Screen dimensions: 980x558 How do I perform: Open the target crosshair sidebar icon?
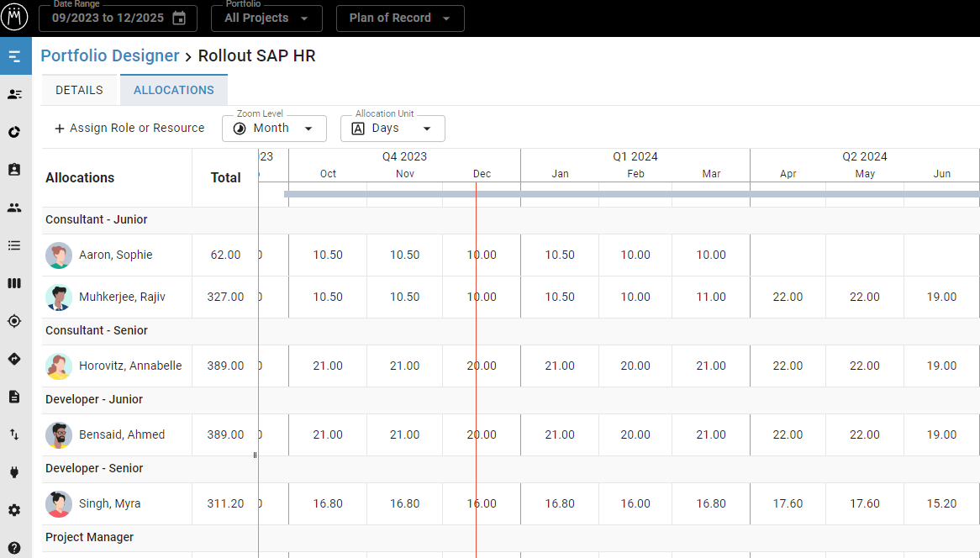point(14,321)
